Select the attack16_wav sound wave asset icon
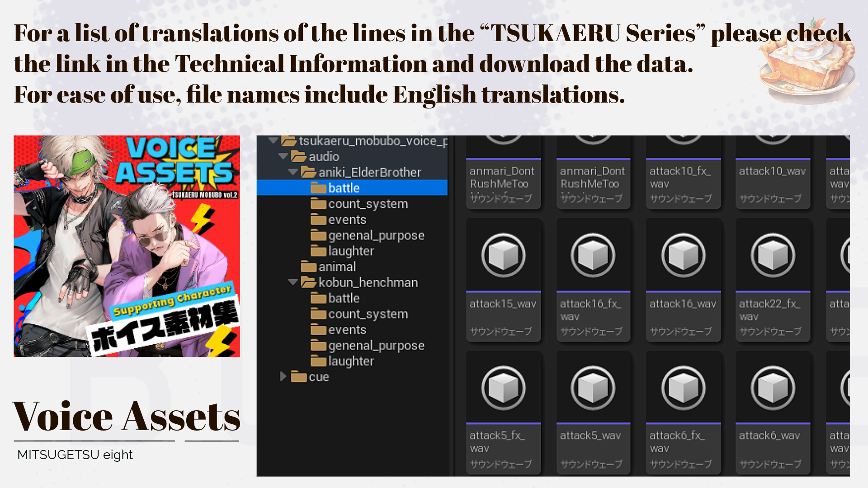The image size is (868, 488). pos(683,255)
